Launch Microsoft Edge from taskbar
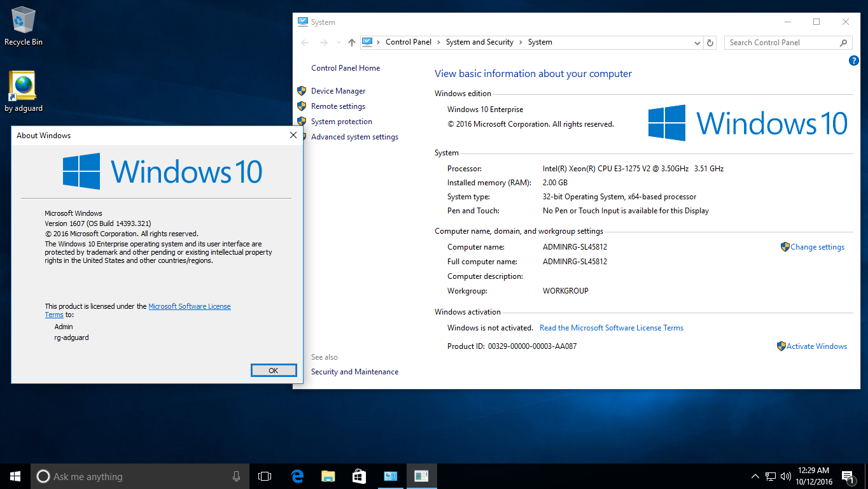This screenshot has width=868, height=489. [x=297, y=476]
